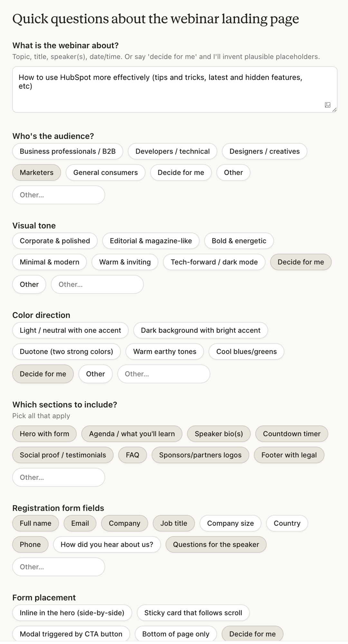Click the image icon in the webinar textarea

pos(327,105)
